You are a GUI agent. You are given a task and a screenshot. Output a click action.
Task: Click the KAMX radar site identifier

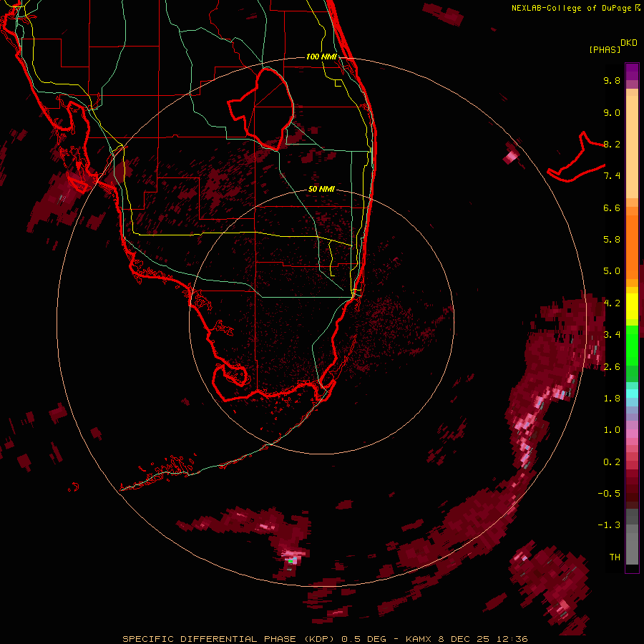(x=420, y=639)
